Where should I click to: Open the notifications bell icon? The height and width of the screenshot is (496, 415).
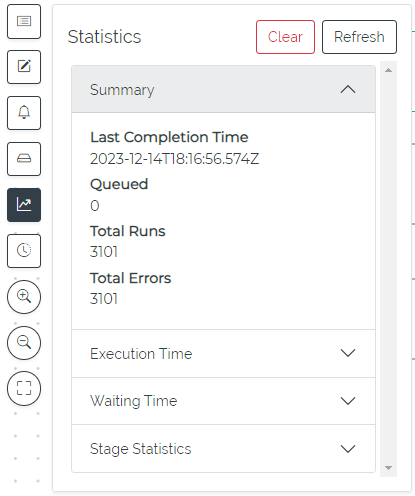24,113
